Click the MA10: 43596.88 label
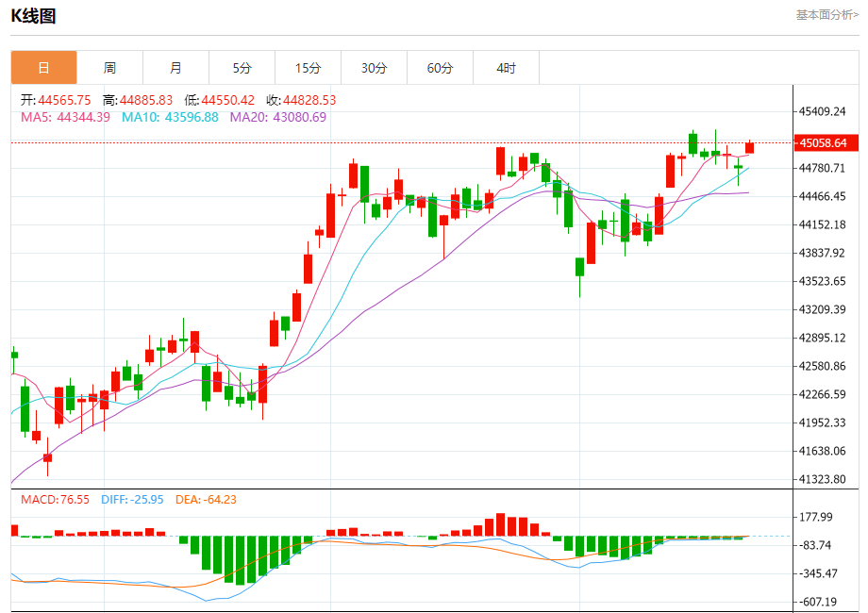 tap(170, 117)
